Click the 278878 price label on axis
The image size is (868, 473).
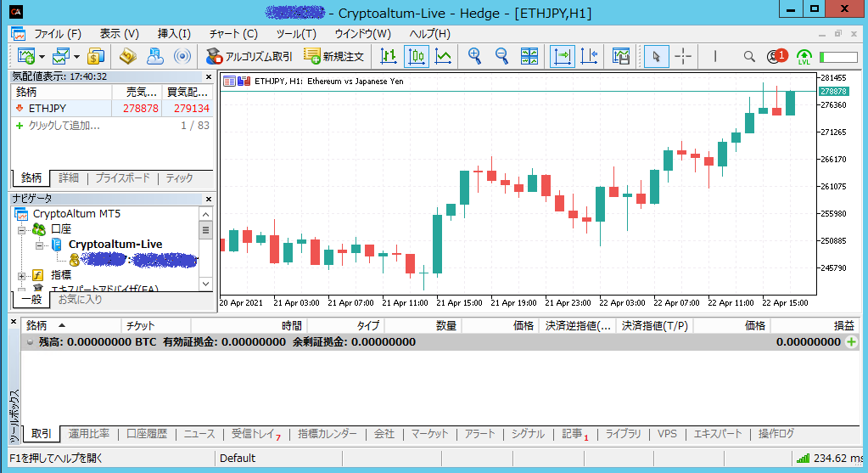coord(833,92)
